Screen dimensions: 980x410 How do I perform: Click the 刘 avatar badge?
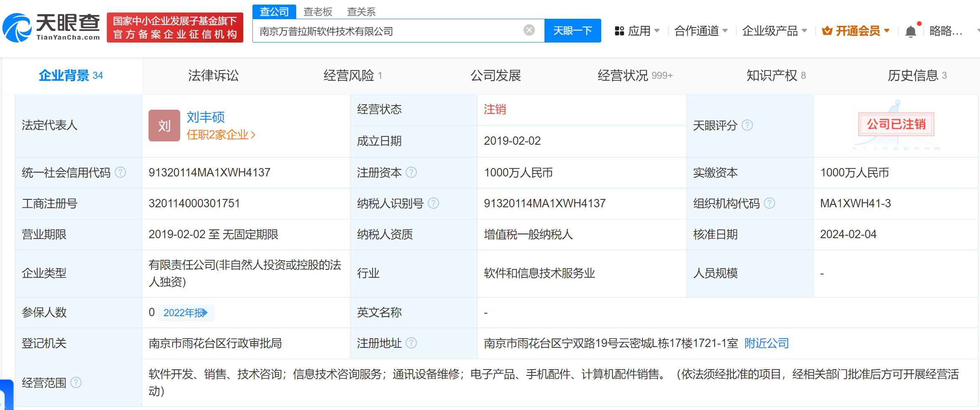click(x=164, y=126)
